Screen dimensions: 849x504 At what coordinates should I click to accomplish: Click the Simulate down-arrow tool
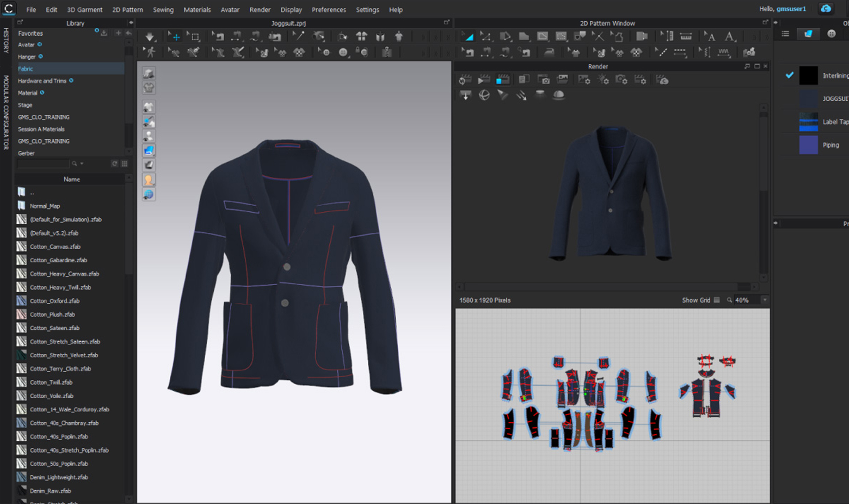(149, 37)
